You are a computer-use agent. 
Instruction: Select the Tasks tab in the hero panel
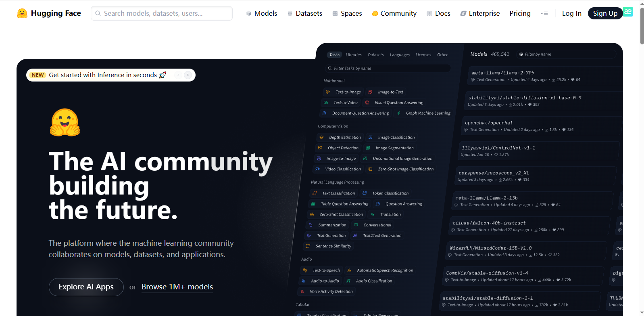pos(334,55)
